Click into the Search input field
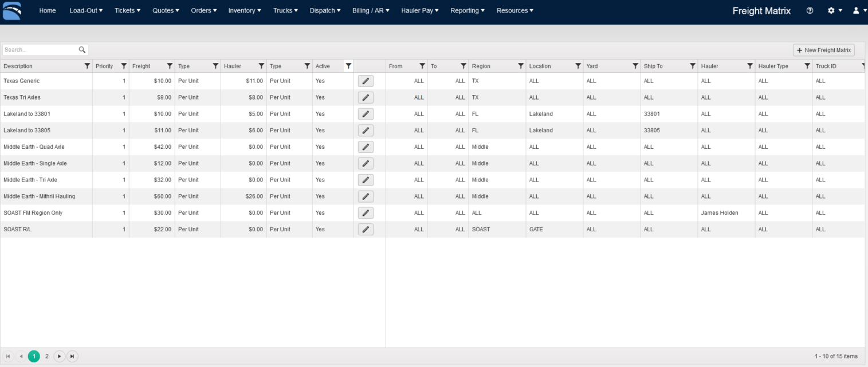The height and width of the screenshot is (367, 868). tap(40, 50)
